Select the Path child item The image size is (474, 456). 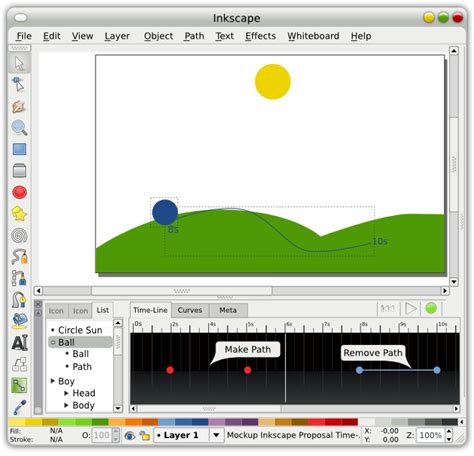(82, 367)
